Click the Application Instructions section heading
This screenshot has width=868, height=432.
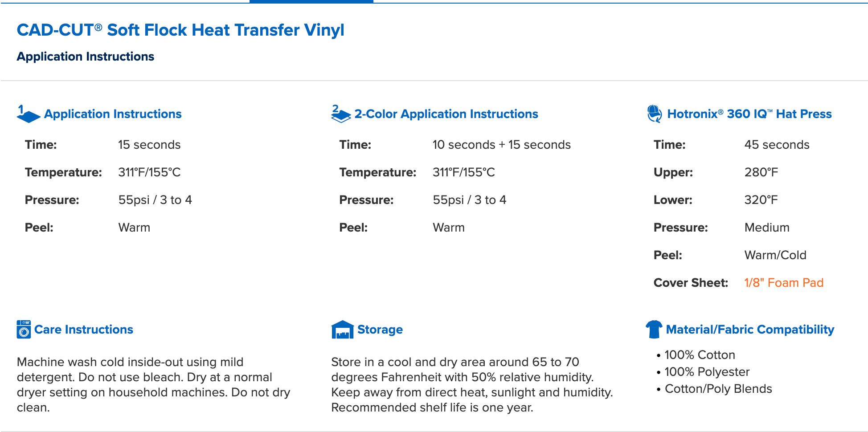click(x=113, y=114)
